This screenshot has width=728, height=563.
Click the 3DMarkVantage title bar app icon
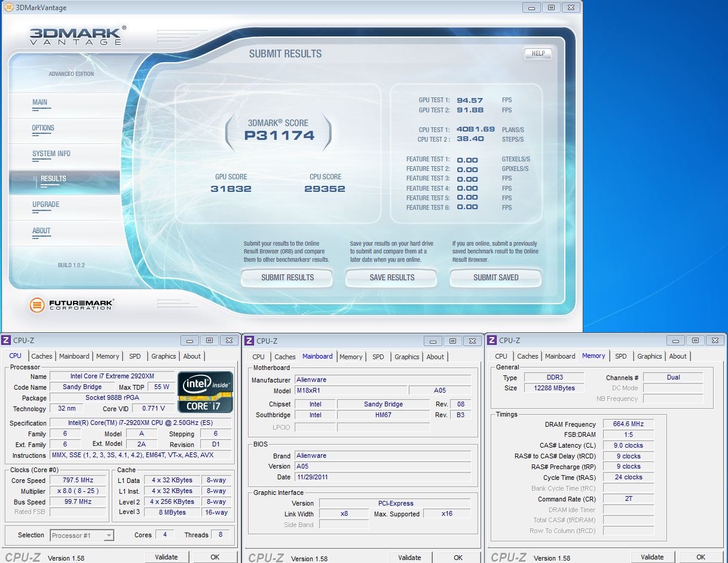(9, 8)
